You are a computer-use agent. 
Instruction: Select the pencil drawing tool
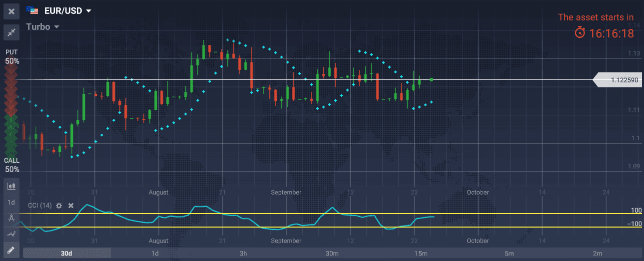11,249
